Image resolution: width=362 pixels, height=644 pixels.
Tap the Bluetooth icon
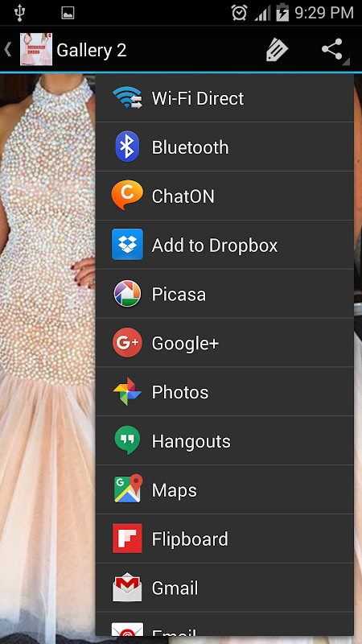tap(127, 147)
